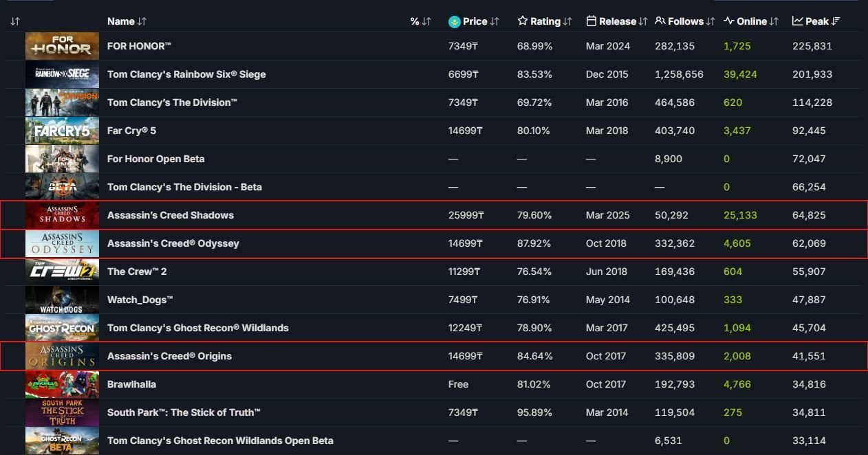
Task: Open the Assassin's Creed Shadows link
Action: point(171,215)
